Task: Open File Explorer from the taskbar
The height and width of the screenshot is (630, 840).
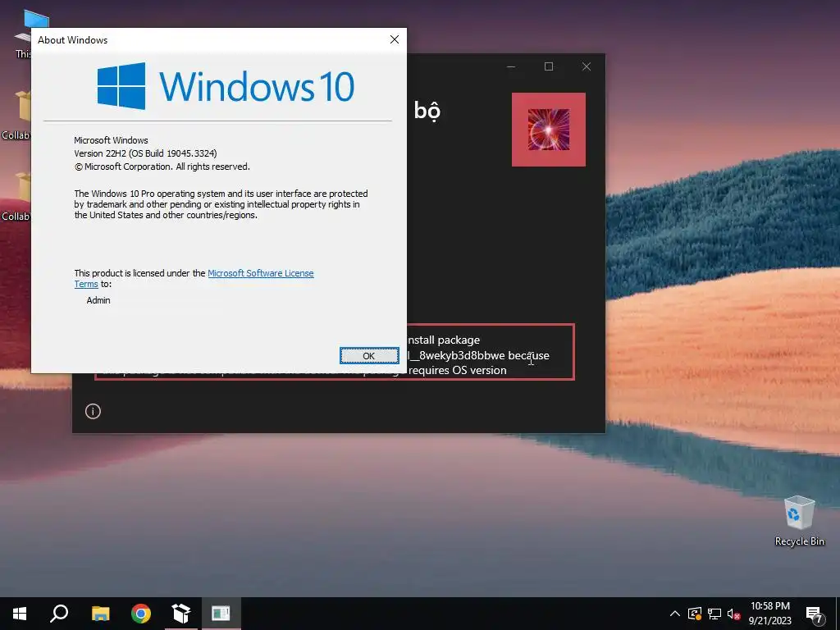Action: coord(100,614)
